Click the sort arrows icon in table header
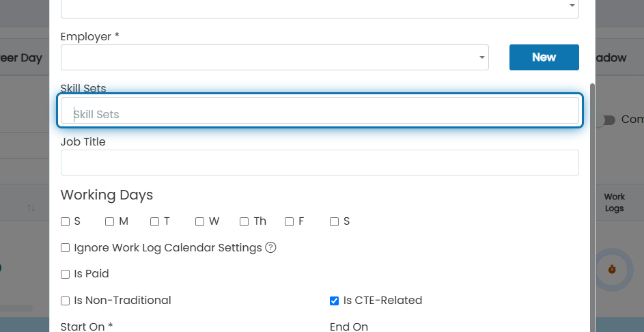The image size is (644, 332). [x=31, y=208]
